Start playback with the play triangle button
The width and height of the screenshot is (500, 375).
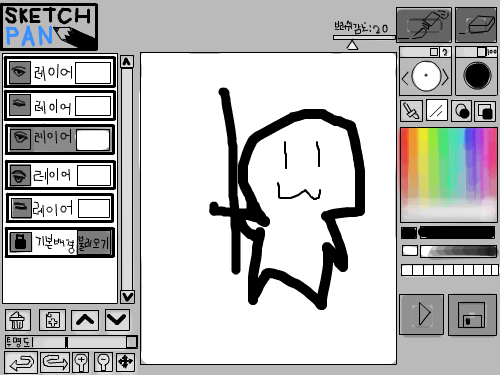(422, 314)
